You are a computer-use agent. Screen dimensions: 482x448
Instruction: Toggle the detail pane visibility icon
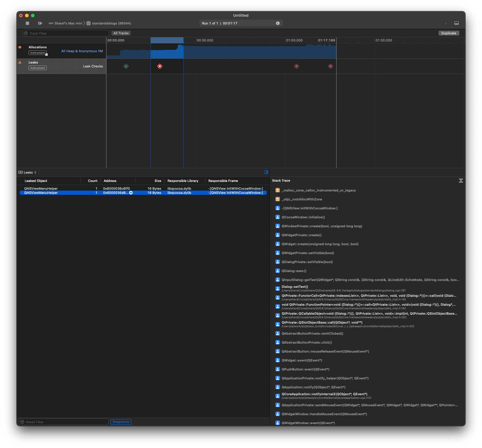click(456, 23)
